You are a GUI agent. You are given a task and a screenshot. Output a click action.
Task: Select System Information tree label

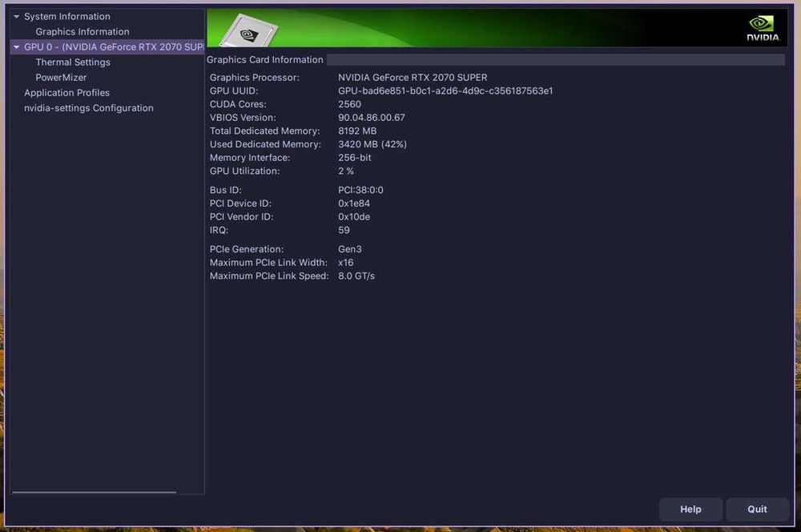tap(67, 16)
